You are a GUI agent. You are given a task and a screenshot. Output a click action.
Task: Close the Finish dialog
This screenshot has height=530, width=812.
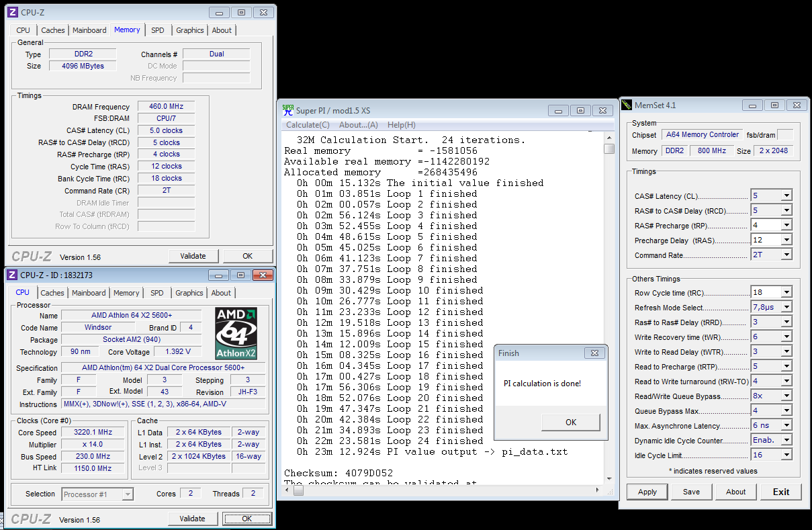tap(594, 353)
